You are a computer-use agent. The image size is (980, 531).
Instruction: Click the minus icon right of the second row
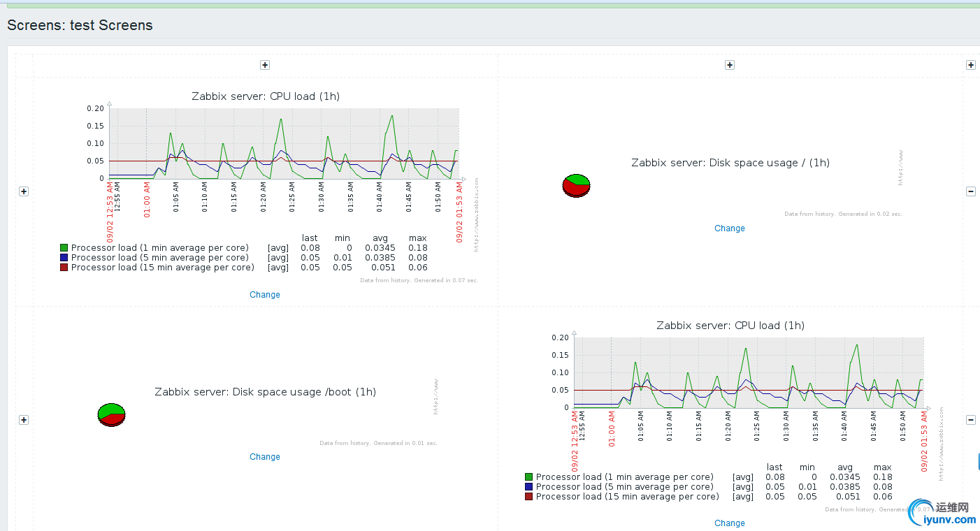(971, 420)
